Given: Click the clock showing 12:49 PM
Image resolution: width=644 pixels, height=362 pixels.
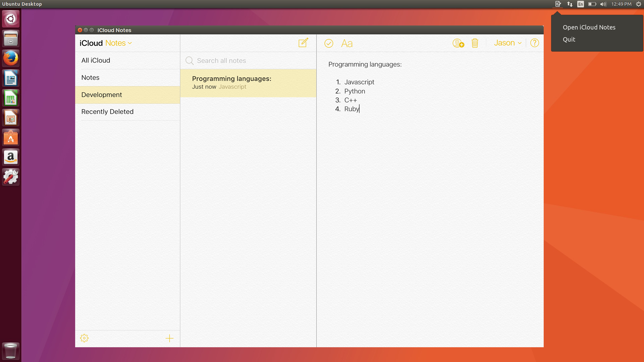Looking at the screenshot, I should click(x=621, y=4).
